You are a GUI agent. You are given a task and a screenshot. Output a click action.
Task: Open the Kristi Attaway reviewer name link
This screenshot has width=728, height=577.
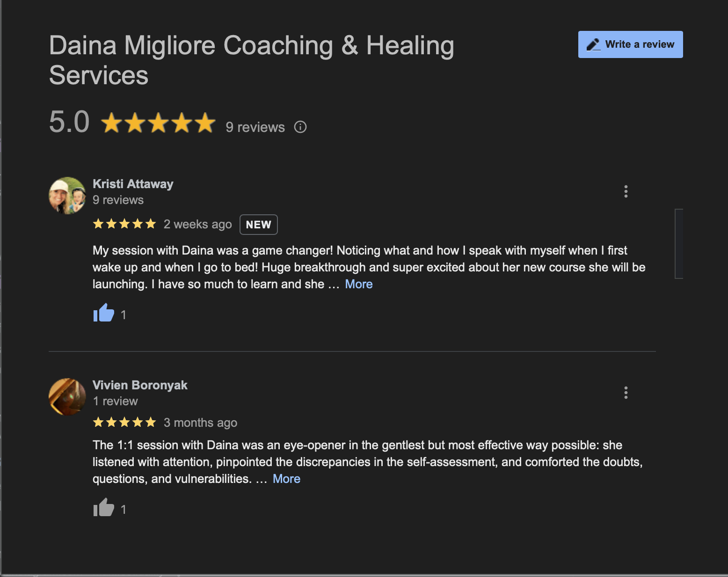(x=133, y=184)
